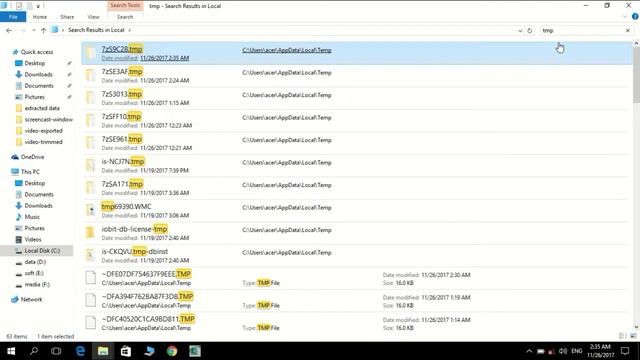Open Music under This PC

coord(32,217)
